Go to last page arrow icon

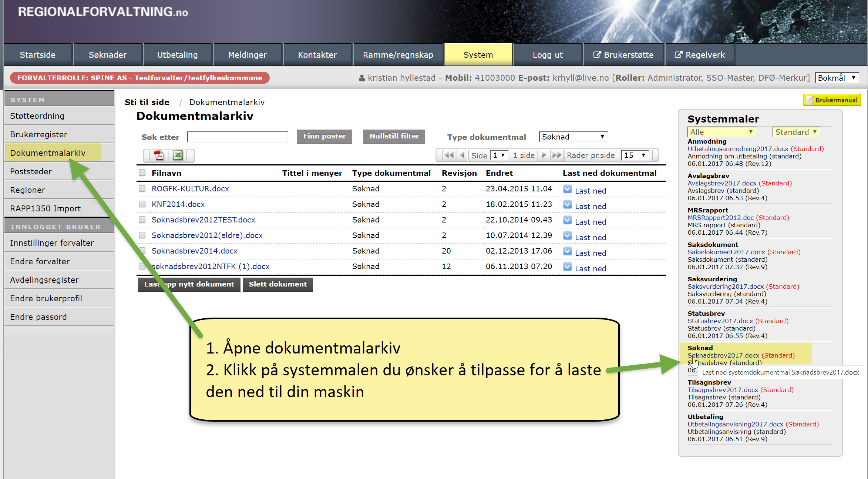pos(556,155)
